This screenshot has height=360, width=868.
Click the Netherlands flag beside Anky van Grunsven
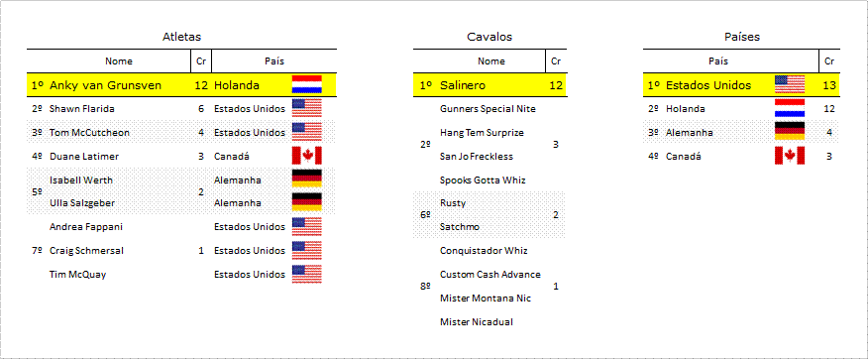(307, 84)
